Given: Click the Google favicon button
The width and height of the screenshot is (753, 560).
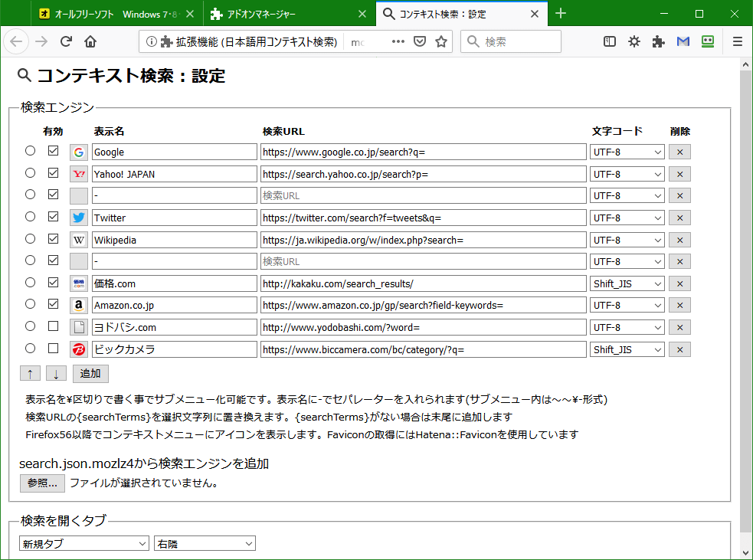Looking at the screenshot, I should coord(79,152).
